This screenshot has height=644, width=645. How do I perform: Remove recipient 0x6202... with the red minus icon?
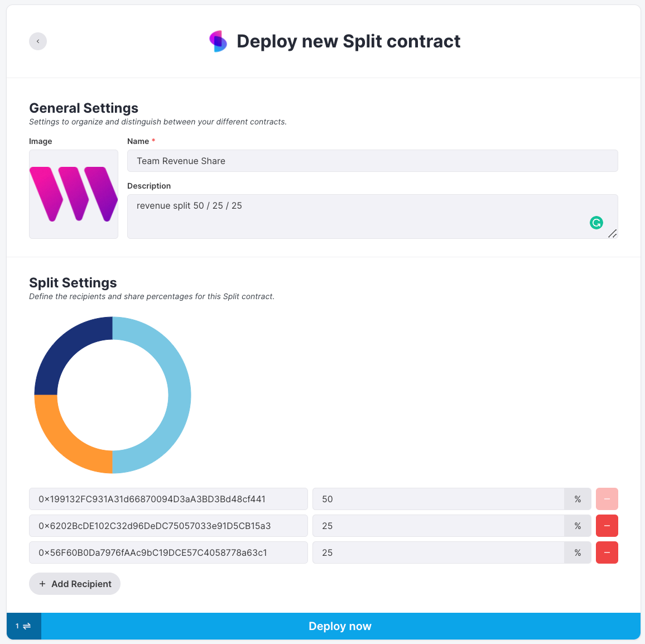607,525
